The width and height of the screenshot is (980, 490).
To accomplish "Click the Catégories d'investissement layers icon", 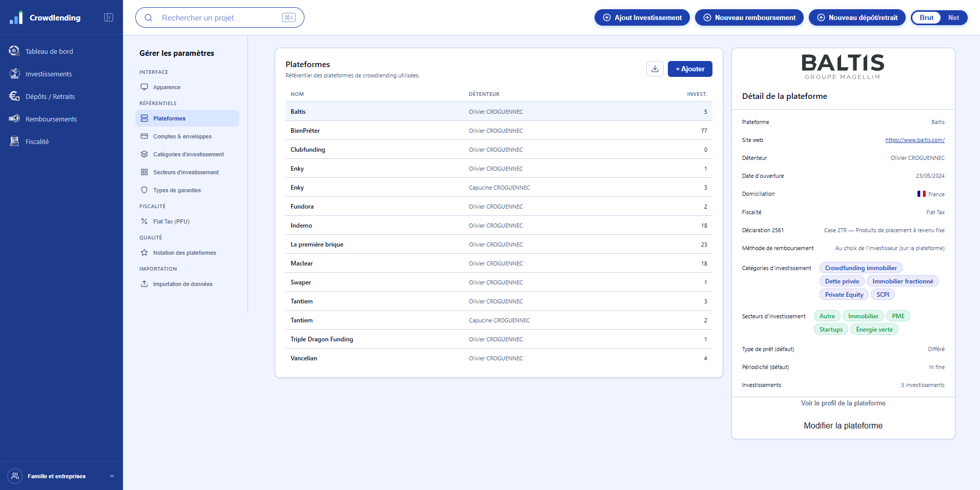I will [145, 154].
